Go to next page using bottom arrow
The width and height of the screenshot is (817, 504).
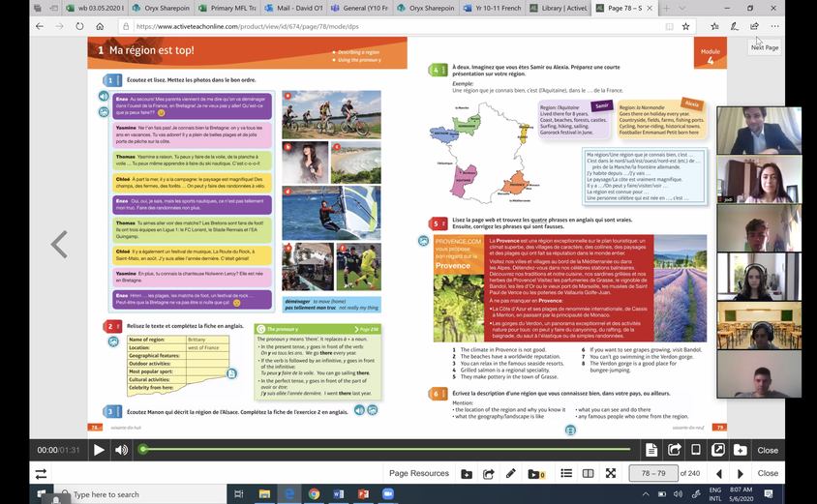pos(741,474)
